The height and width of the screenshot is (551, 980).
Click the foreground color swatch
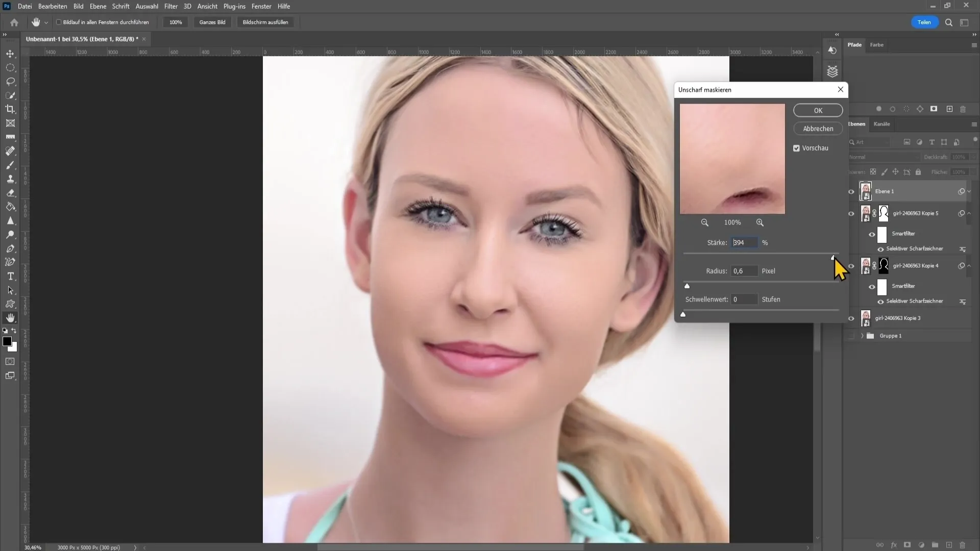(7, 342)
